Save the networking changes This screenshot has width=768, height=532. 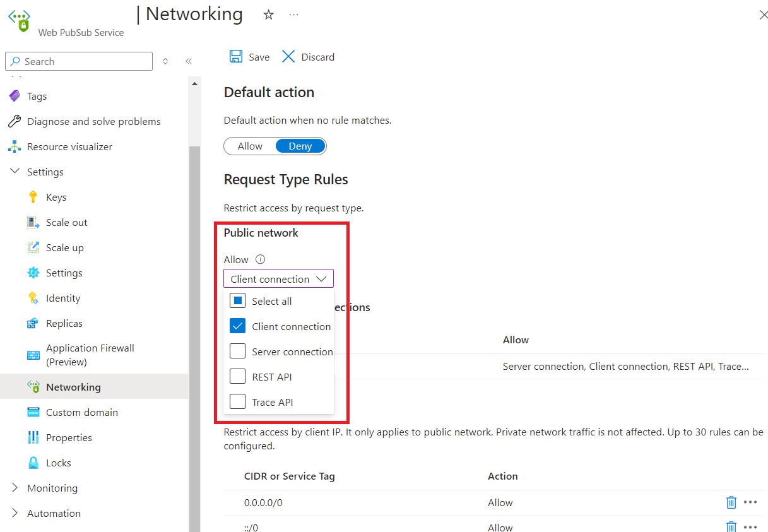coord(249,57)
